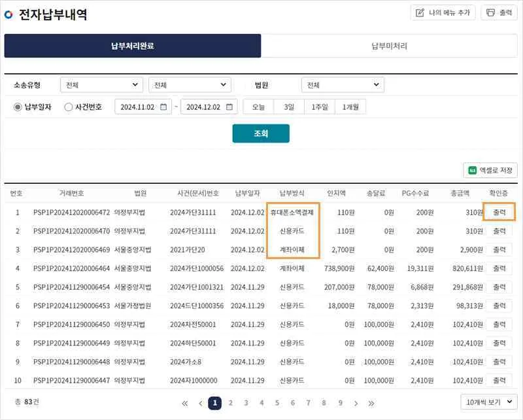Open the first 소송유형 dropdown
523x420 pixels.
(101, 85)
